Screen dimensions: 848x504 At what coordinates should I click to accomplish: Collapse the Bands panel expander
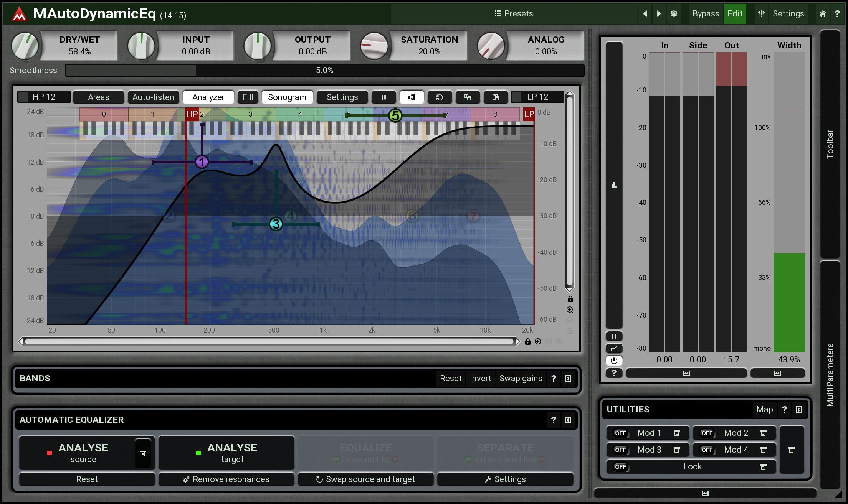(568, 379)
